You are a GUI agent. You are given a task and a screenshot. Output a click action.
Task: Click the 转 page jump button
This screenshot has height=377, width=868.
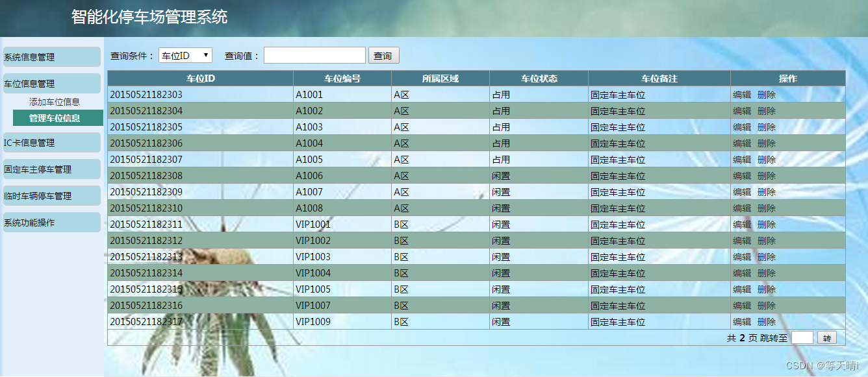click(x=827, y=337)
